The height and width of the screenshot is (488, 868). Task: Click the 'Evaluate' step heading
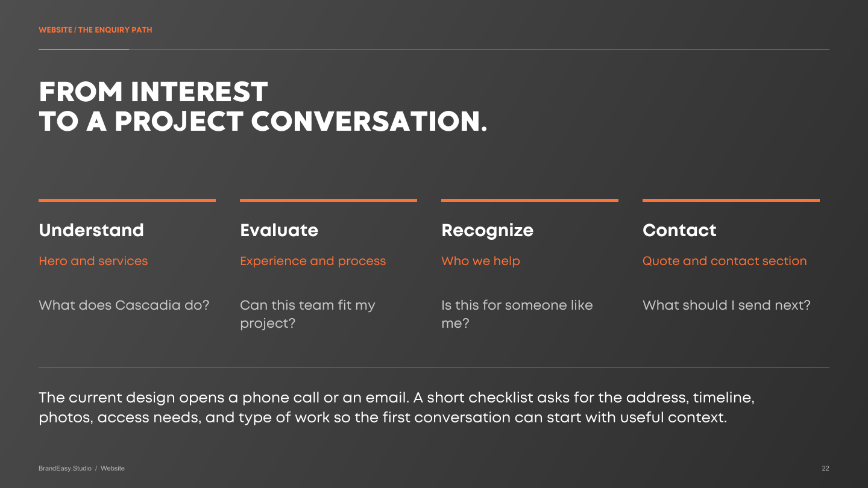click(x=279, y=230)
